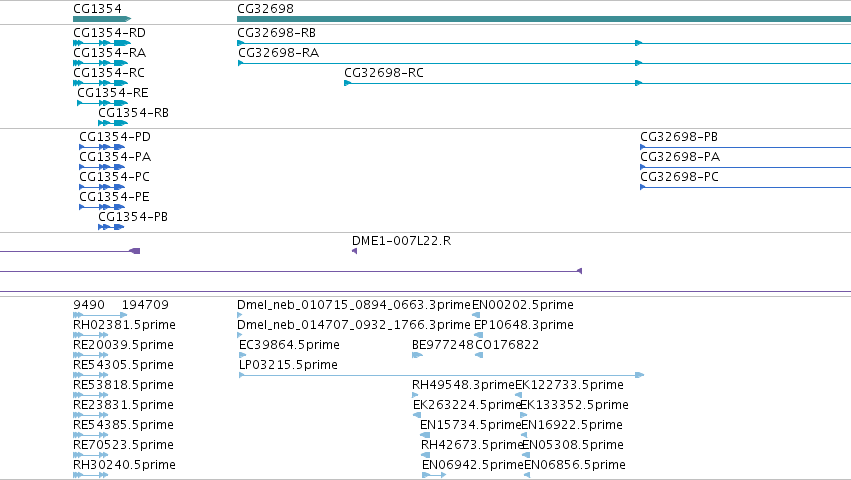
Task: Select EST EP10648.3prime
Action: (524, 325)
